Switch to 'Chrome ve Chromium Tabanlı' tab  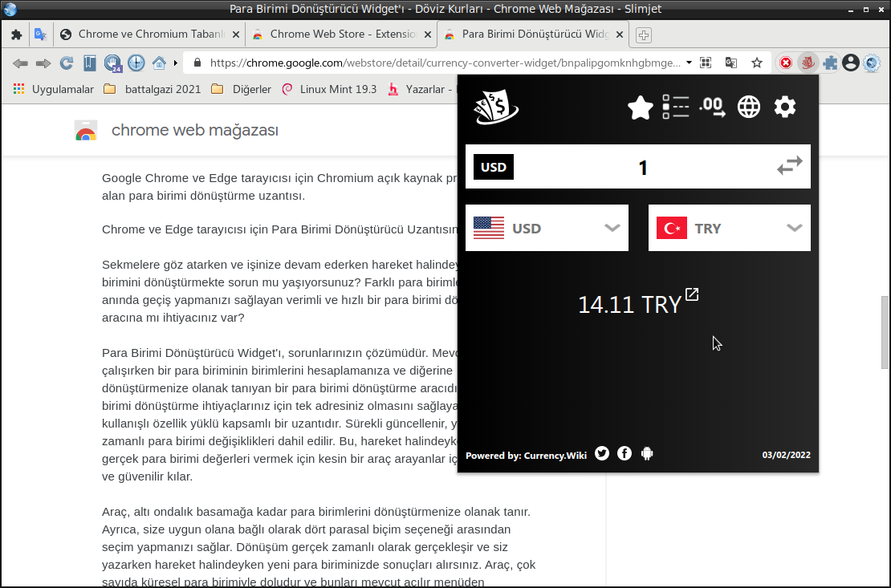coord(150,34)
